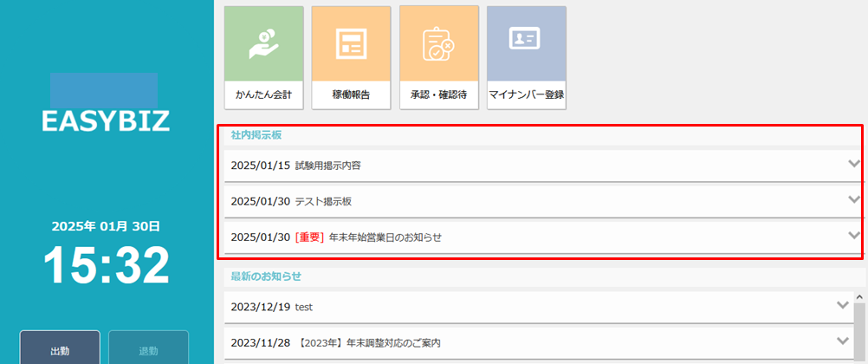
Task: Click the EASYBIZ logo
Action: pos(105,120)
